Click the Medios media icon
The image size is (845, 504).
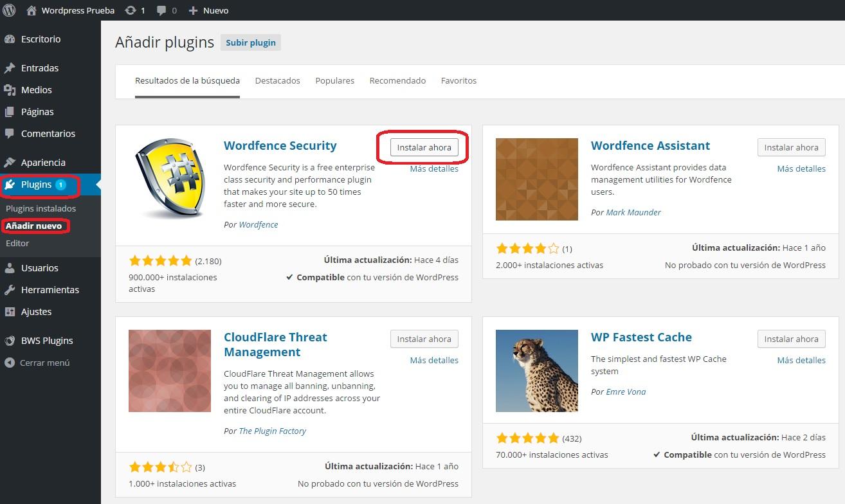pyautogui.click(x=10, y=90)
